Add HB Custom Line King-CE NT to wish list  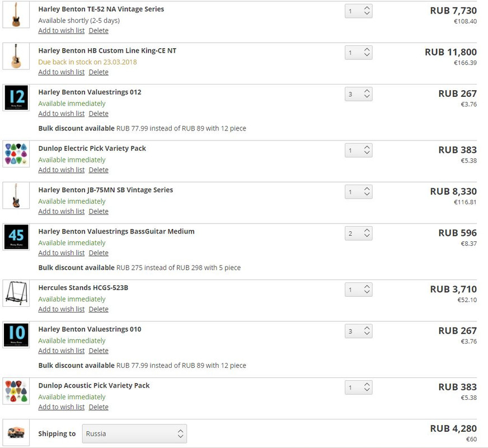(x=62, y=72)
